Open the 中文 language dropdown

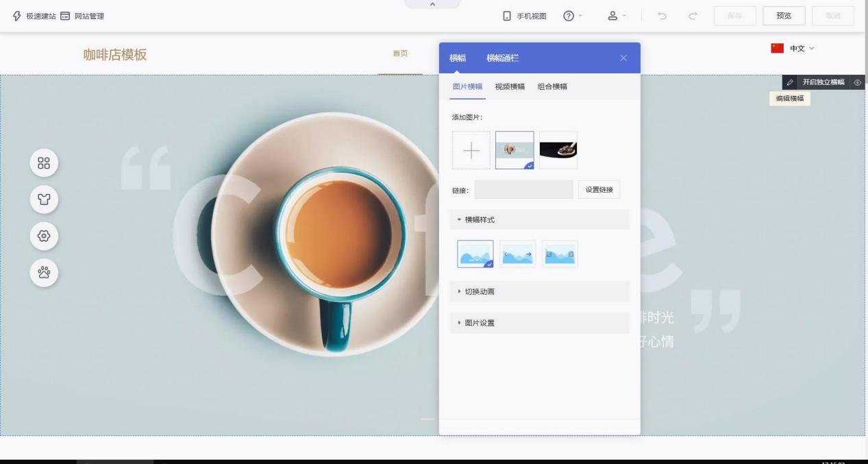794,49
